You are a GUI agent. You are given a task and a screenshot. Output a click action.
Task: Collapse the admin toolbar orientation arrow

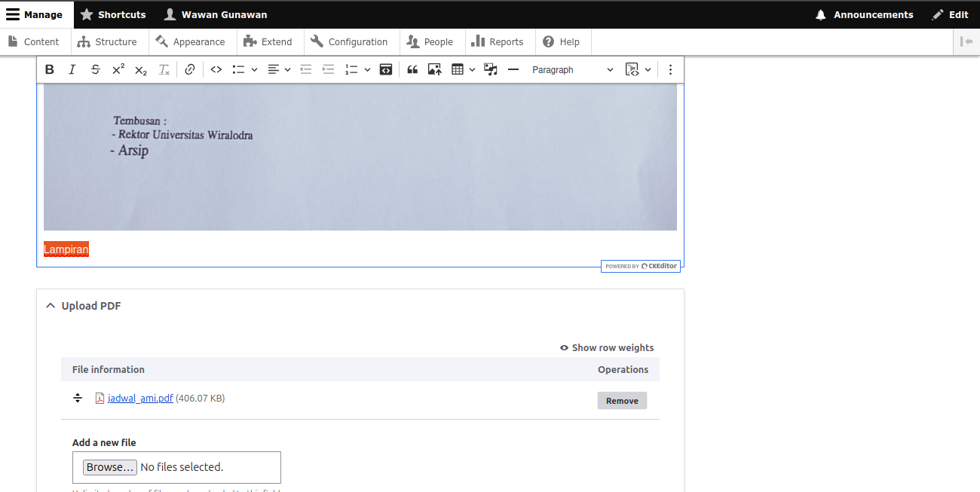point(966,41)
